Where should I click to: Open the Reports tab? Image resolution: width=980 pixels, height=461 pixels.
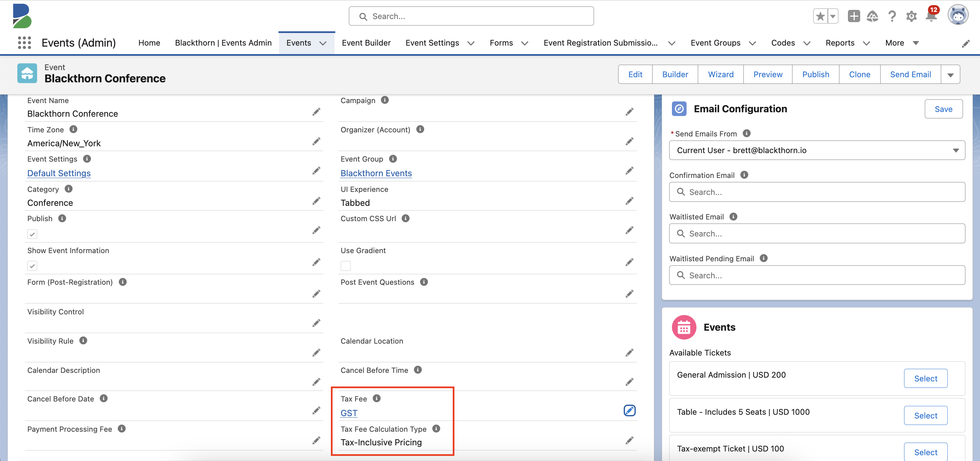(840, 43)
